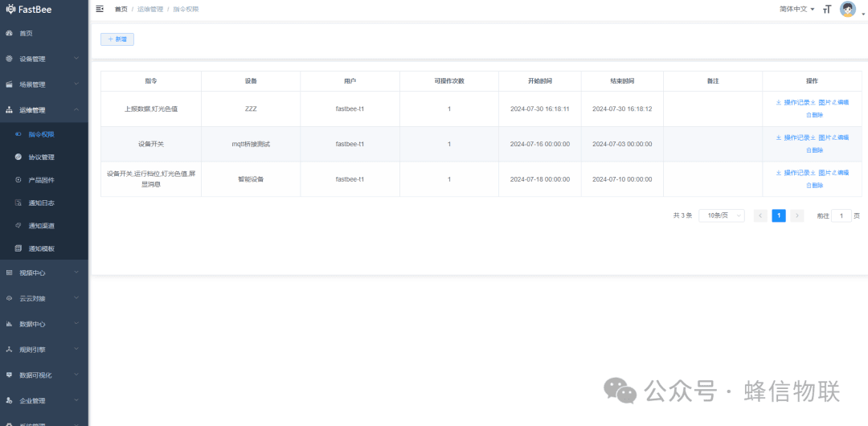The width and height of the screenshot is (868, 426).
Task: Click the 云云对接 sidebar icon
Action: (x=9, y=298)
